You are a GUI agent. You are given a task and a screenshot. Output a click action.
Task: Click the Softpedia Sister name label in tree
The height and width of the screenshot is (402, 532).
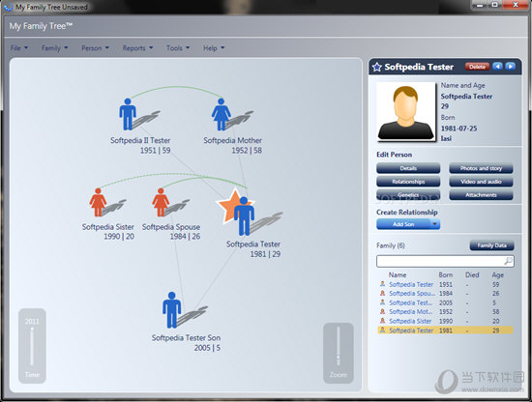108,227
